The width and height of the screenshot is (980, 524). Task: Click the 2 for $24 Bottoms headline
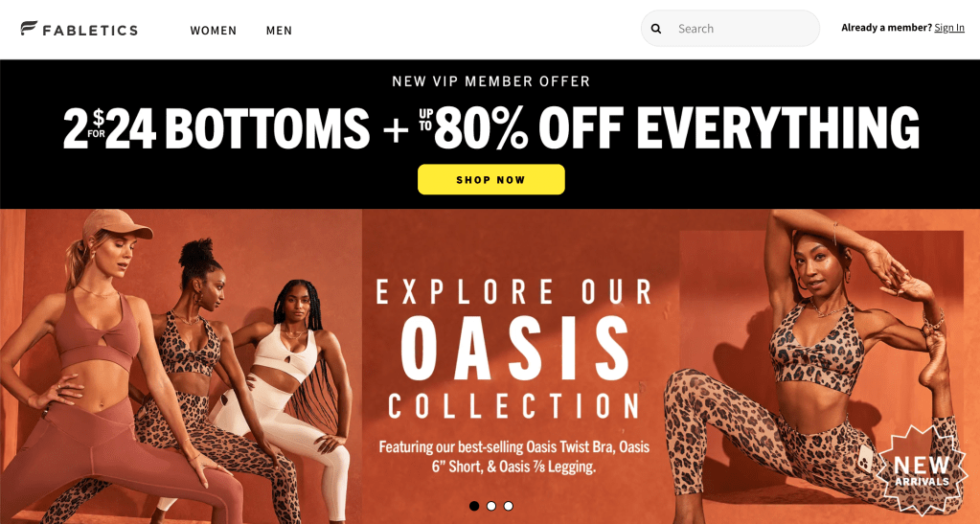[x=217, y=128]
